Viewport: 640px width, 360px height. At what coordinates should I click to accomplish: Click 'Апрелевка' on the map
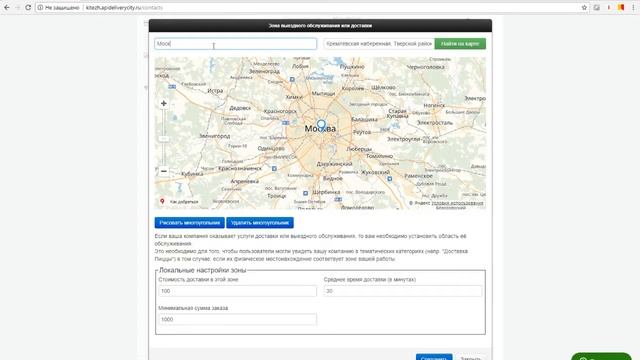244,181
